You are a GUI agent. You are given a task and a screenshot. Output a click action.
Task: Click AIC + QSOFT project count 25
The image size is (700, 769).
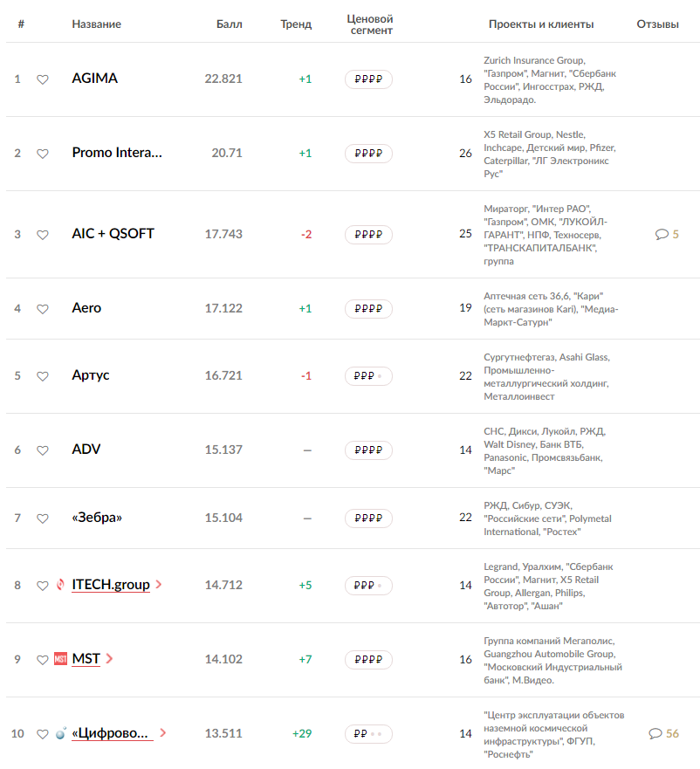pos(465,233)
